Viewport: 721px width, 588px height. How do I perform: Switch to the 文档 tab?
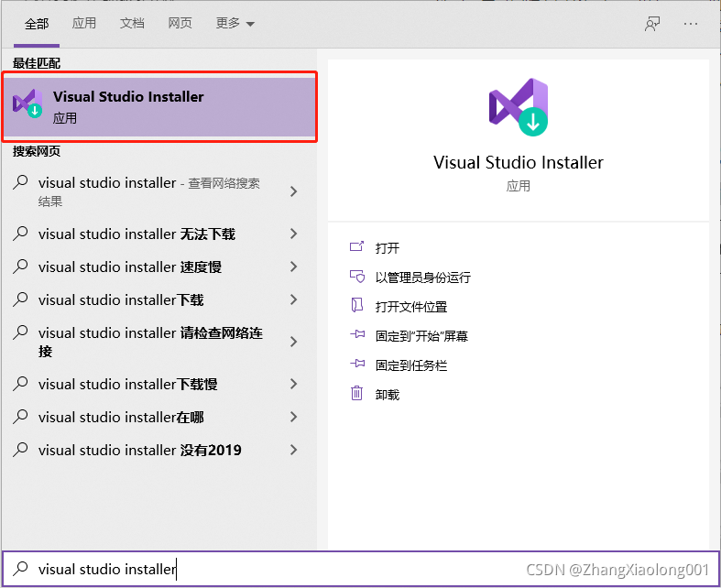pos(132,23)
